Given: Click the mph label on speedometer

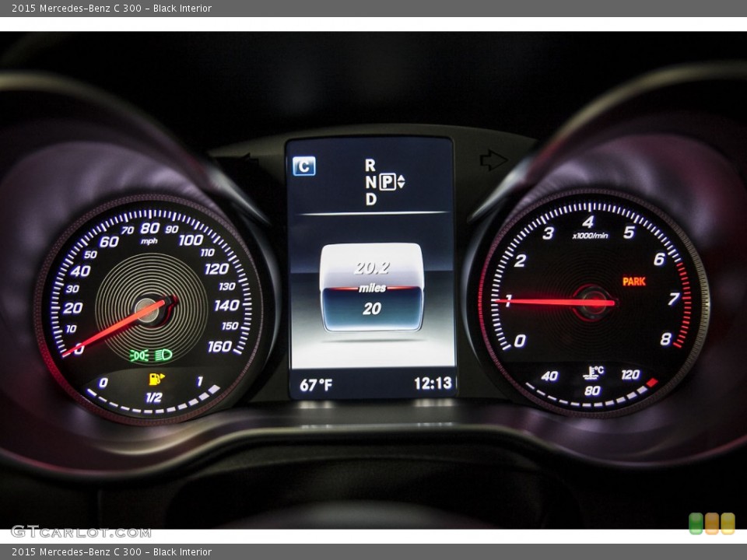Looking at the screenshot, I should (149, 241).
